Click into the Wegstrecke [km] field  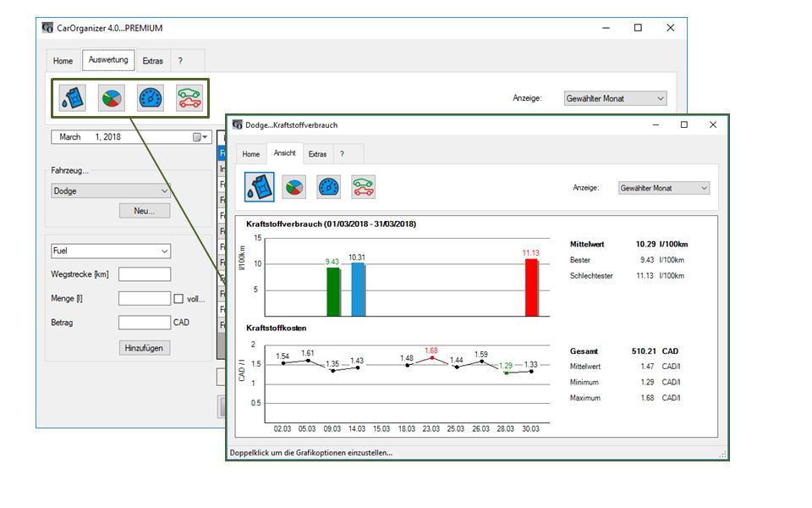[145, 274]
